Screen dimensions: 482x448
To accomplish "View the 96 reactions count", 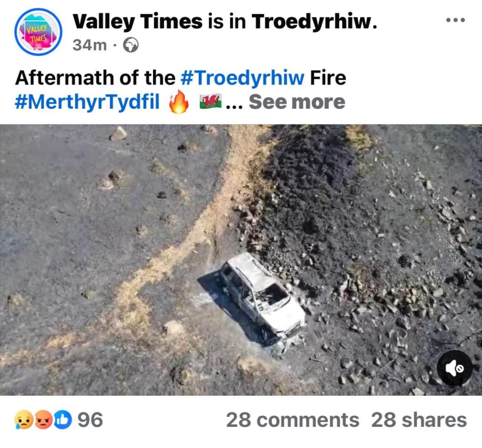I will point(90,420).
